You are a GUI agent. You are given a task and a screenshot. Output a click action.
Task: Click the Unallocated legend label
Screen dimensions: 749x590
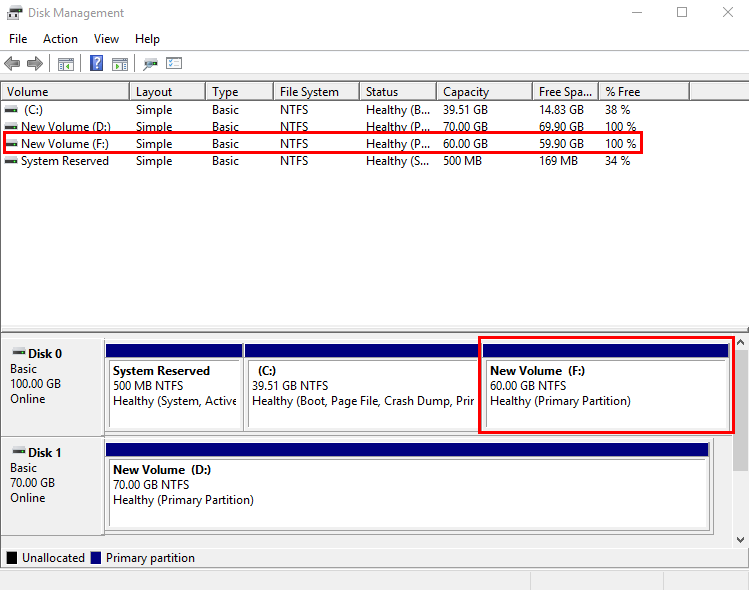53,558
